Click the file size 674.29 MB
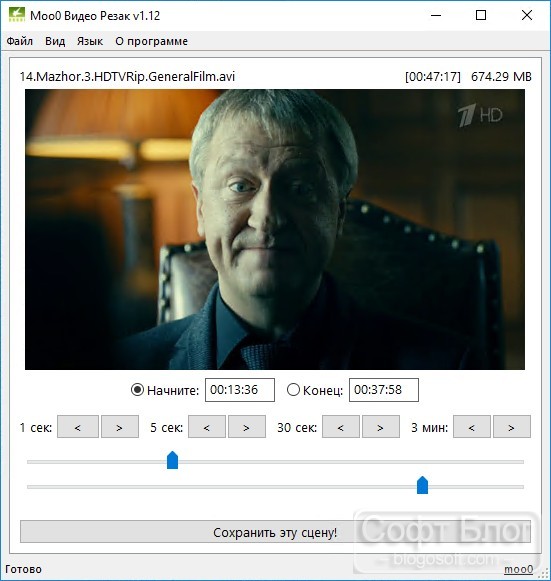 (x=501, y=77)
